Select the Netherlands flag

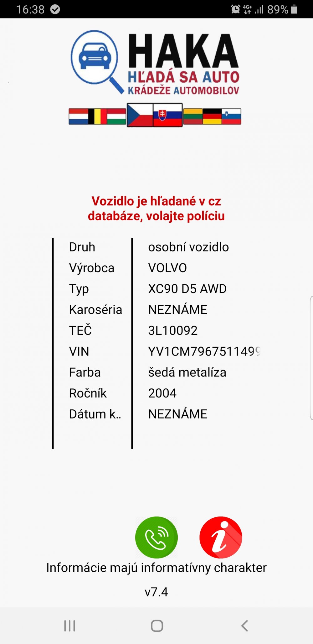[78, 117]
